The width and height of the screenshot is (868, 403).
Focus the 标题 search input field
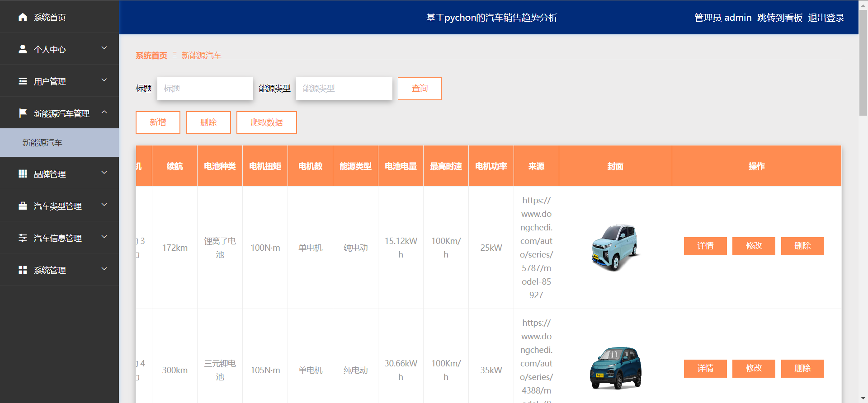pyautogui.click(x=205, y=89)
